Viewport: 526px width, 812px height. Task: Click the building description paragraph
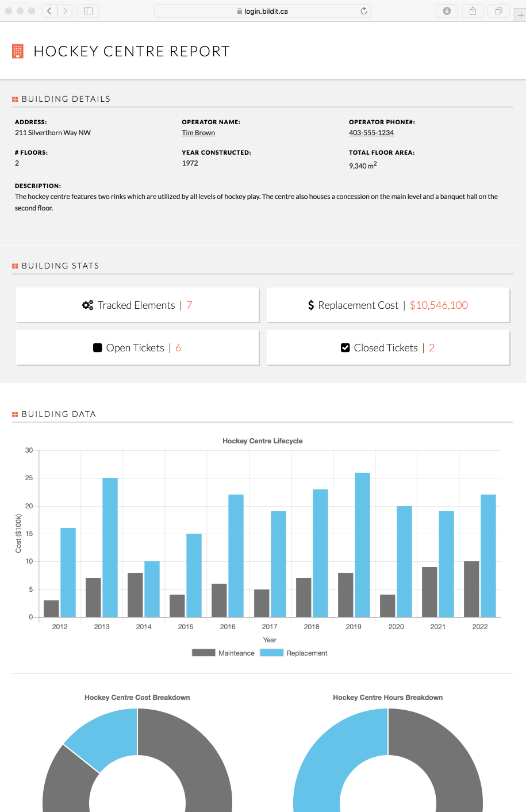256,202
